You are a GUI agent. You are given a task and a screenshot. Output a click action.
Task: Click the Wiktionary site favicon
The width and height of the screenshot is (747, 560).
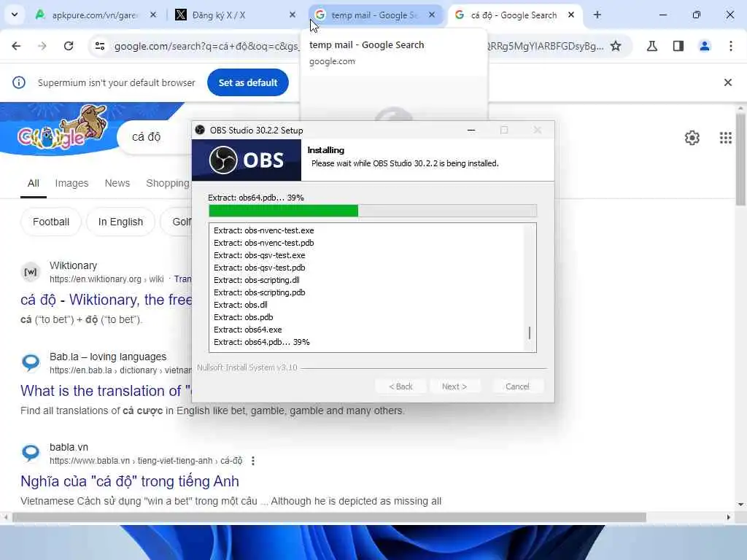tap(31, 272)
